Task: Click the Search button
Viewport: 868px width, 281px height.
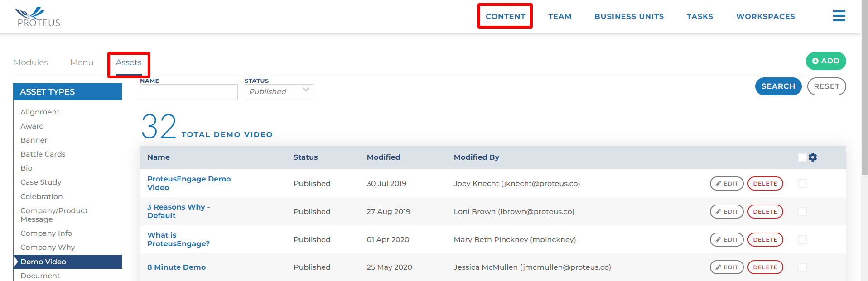Action: pyautogui.click(x=778, y=86)
